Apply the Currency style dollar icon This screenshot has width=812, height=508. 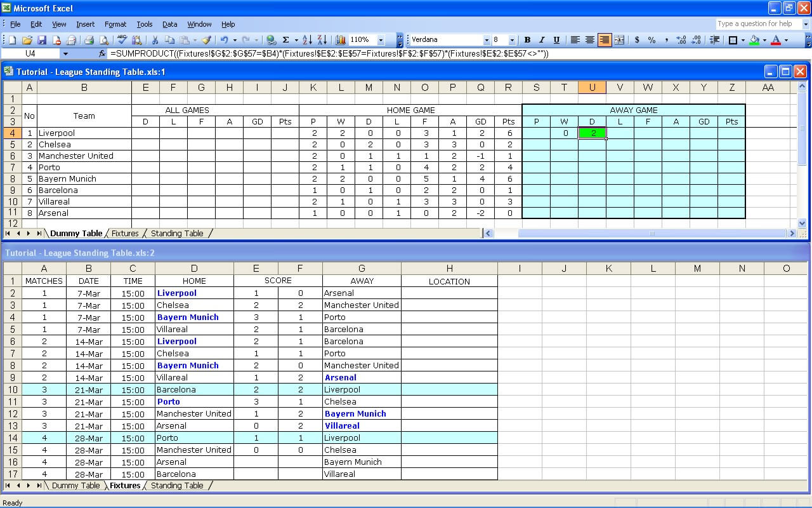tap(637, 40)
